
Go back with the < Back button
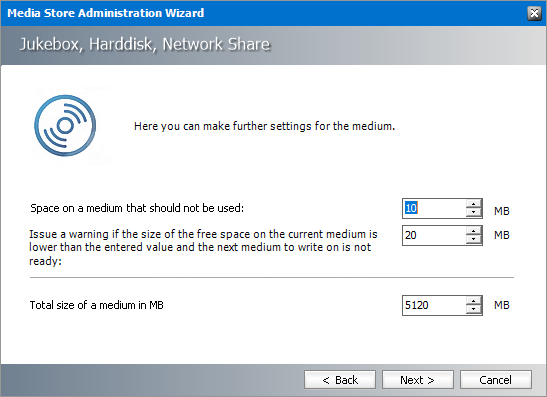click(340, 380)
